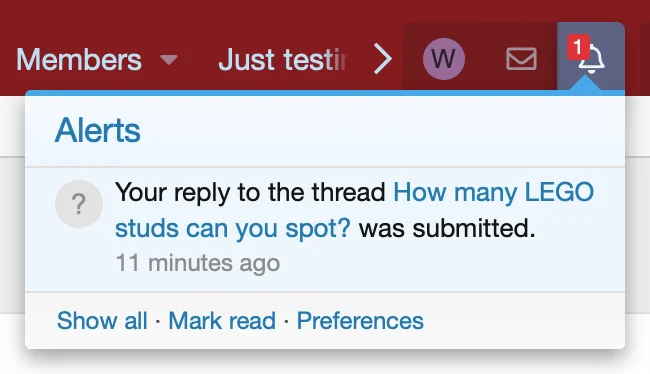
Task: Click the purple W user avatar
Action: tap(444, 58)
